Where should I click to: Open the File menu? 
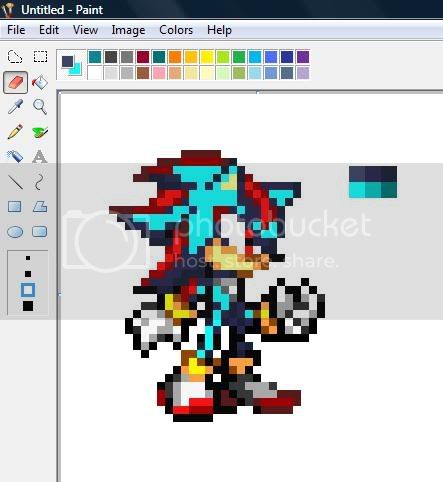pyautogui.click(x=16, y=30)
